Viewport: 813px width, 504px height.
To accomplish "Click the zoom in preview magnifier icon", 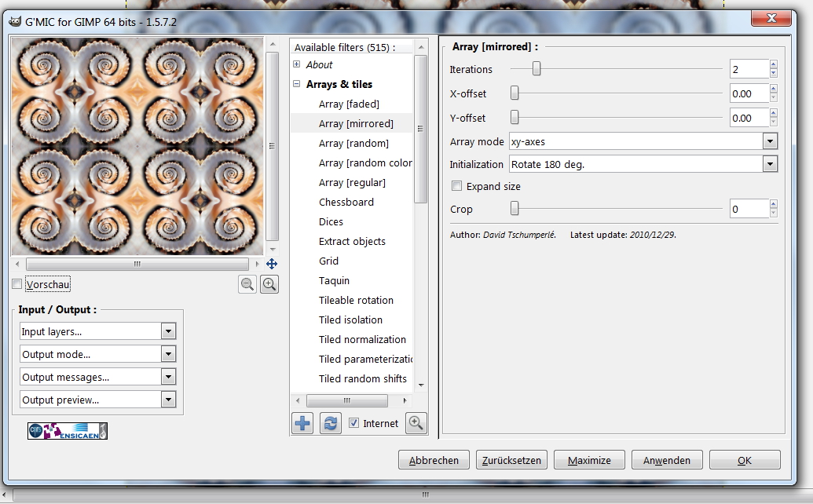I will tap(269, 285).
